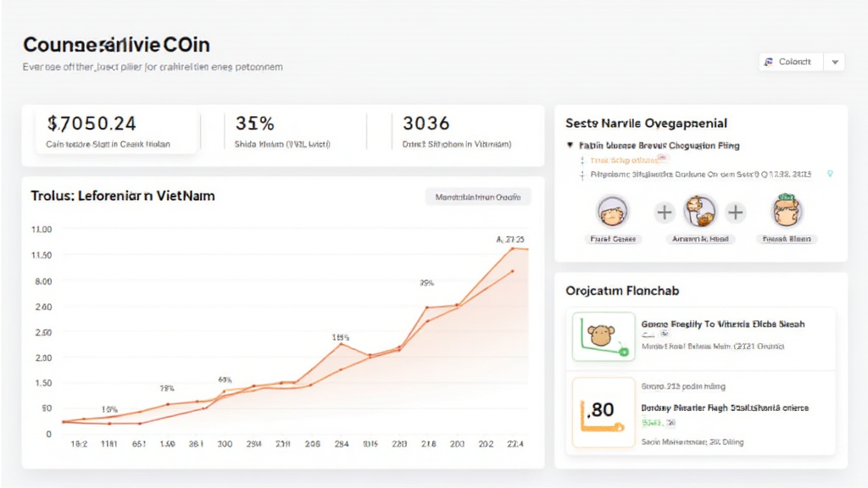Click the orange link text under expander
868x488 pixels.
tap(624, 159)
